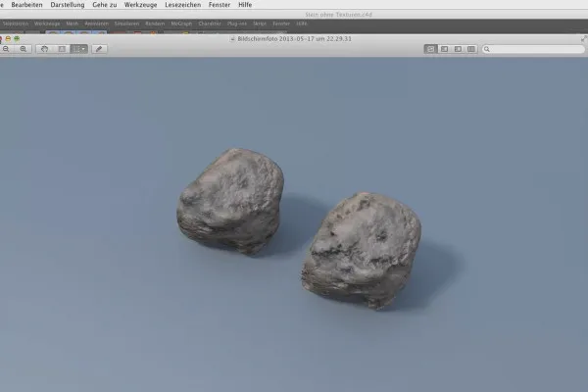The width and height of the screenshot is (588, 392).
Task: Open the Gehe zu menu
Action: click(x=105, y=5)
